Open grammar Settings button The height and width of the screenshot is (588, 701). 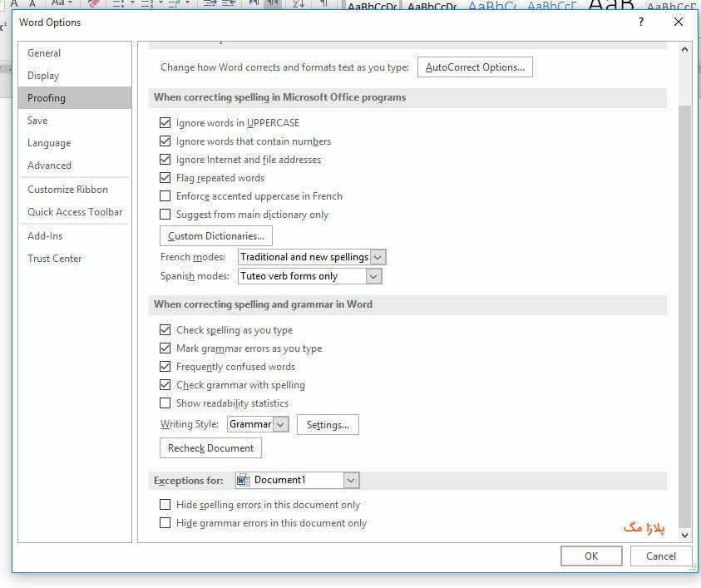click(x=328, y=425)
